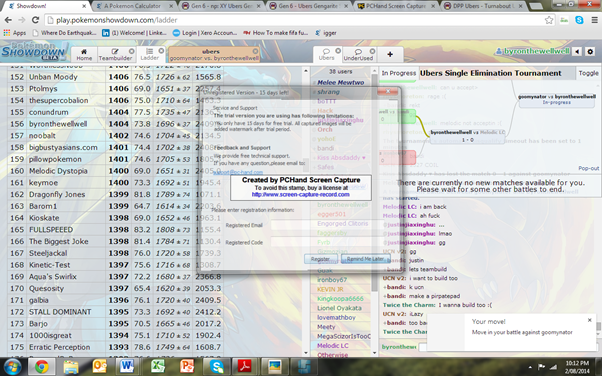Switch to the UnderUsed chat room
Screen dimensions: 602x376
pos(358,55)
